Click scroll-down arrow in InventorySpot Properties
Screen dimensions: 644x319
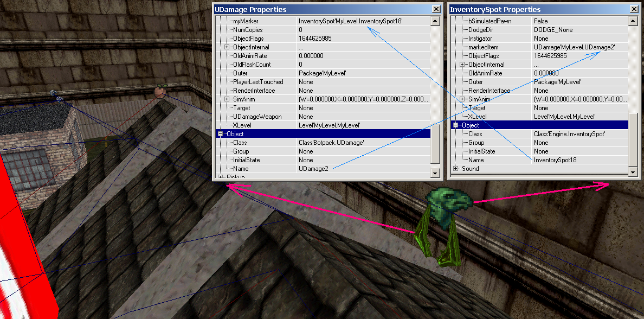(x=633, y=173)
